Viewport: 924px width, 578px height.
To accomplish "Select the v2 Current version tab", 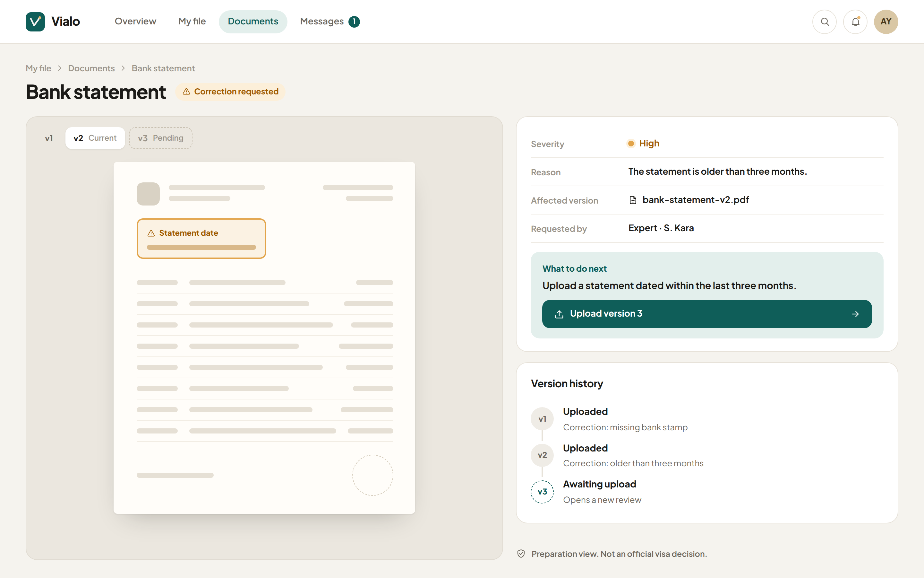I will pyautogui.click(x=95, y=138).
